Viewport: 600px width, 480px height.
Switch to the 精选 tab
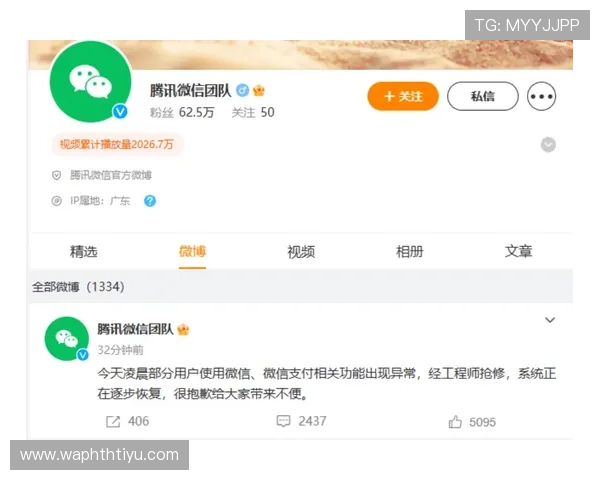pos(84,251)
